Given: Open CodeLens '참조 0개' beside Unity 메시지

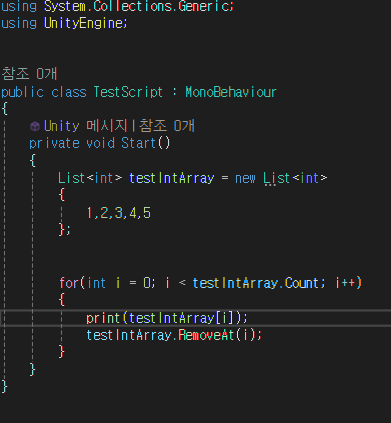Looking at the screenshot, I should [x=167, y=126].
